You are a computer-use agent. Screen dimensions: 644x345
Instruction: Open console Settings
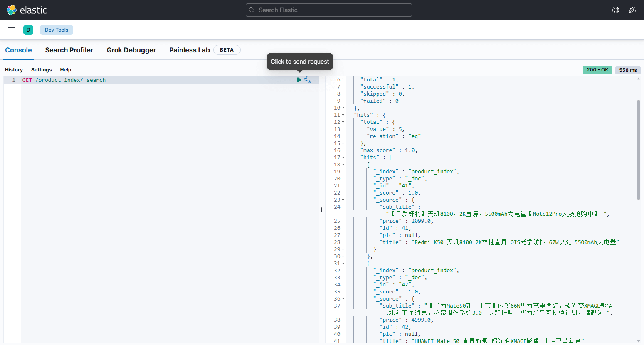41,70
